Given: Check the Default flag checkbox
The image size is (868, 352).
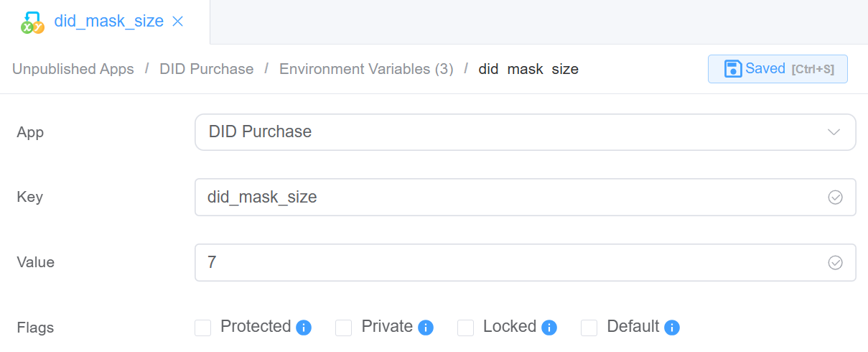Looking at the screenshot, I should [589, 328].
